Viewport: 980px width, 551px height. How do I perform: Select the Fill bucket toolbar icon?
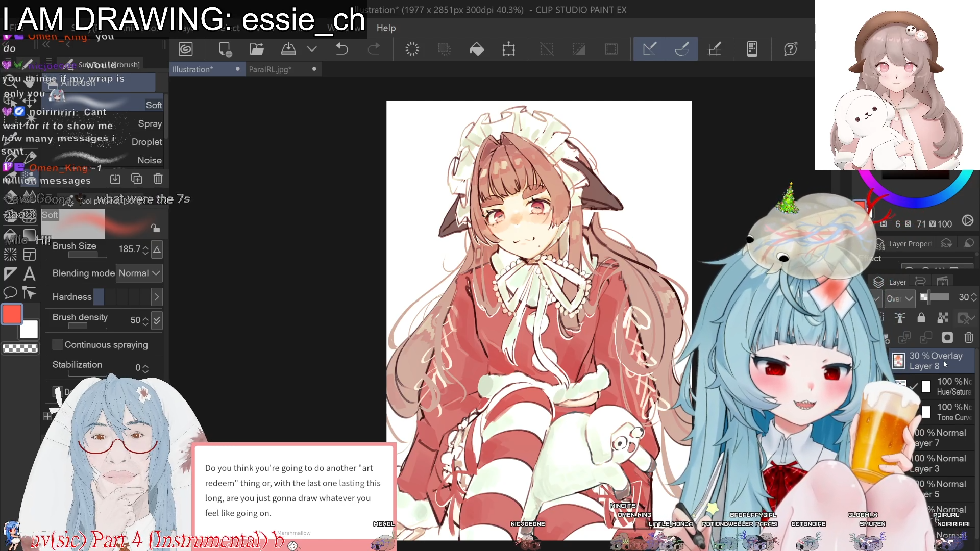pyautogui.click(x=476, y=49)
